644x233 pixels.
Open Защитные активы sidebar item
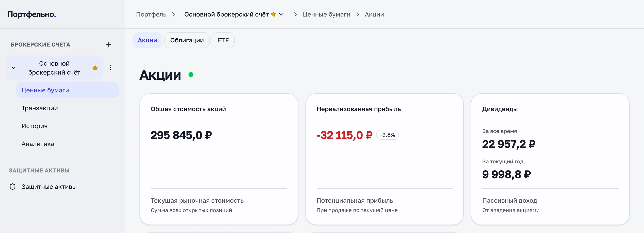pyautogui.click(x=49, y=187)
